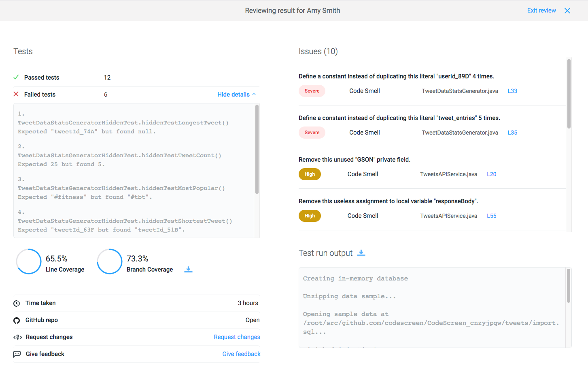Click the red X beside Failed tests
The image size is (588, 371).
[16, 94]
